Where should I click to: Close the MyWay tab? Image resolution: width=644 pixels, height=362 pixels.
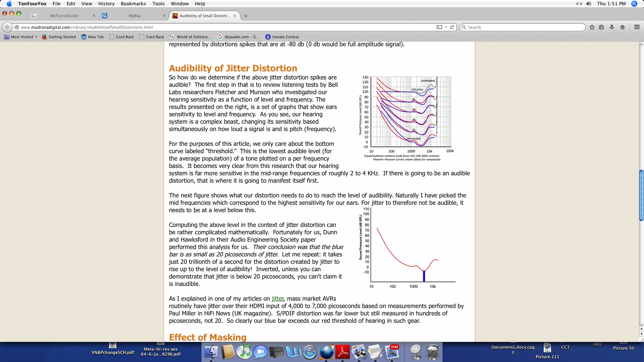coord(164,16)
